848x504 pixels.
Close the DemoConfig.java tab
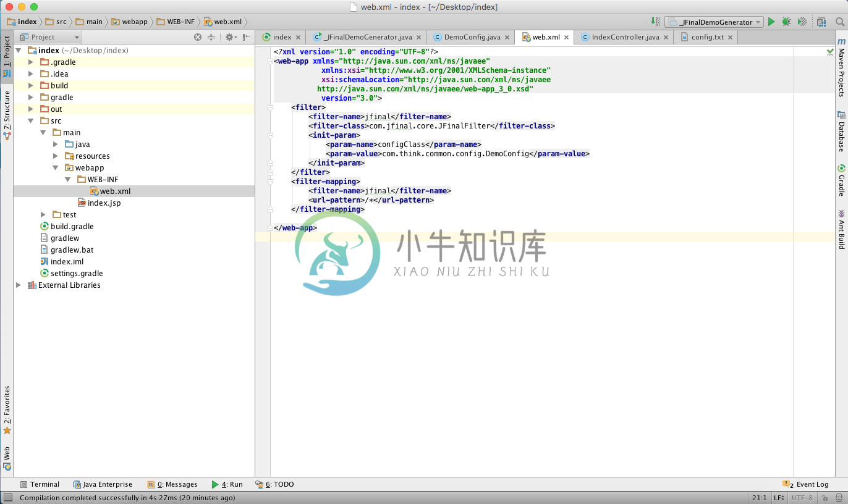click(x=507, y=37)
